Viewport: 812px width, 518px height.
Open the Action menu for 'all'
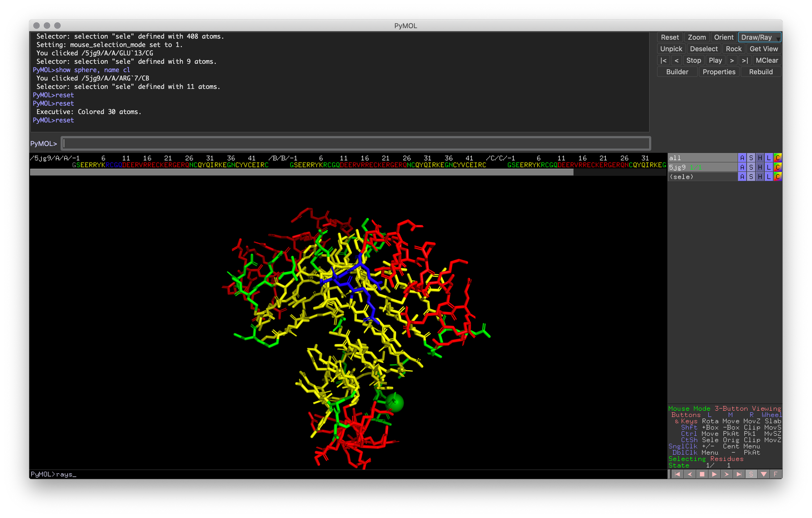coord(742,158)
